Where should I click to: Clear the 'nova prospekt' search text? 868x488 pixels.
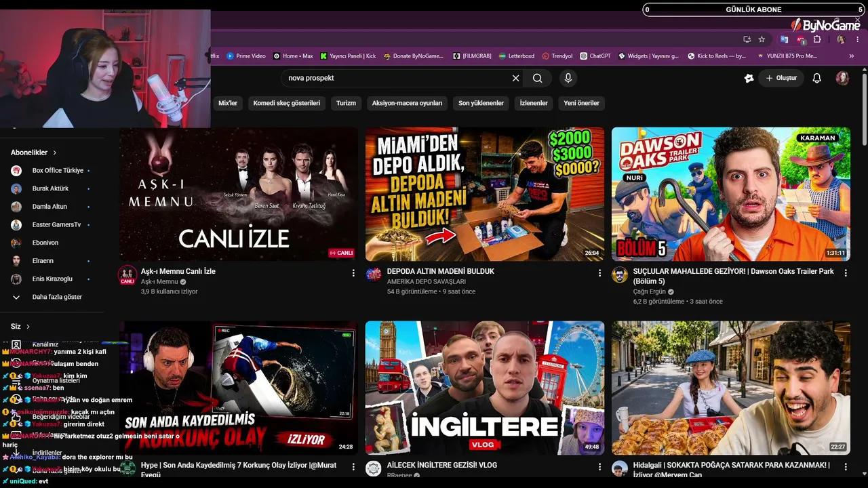pyautogui.click(x=515, y=78)
